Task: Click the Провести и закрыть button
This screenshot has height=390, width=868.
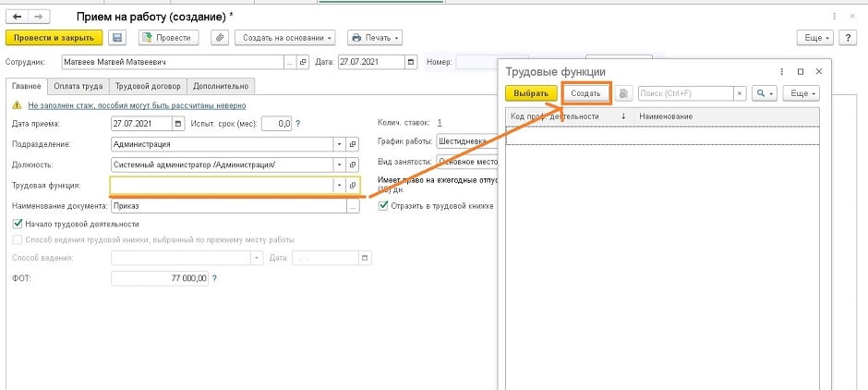Action: [x=54, y=38]
